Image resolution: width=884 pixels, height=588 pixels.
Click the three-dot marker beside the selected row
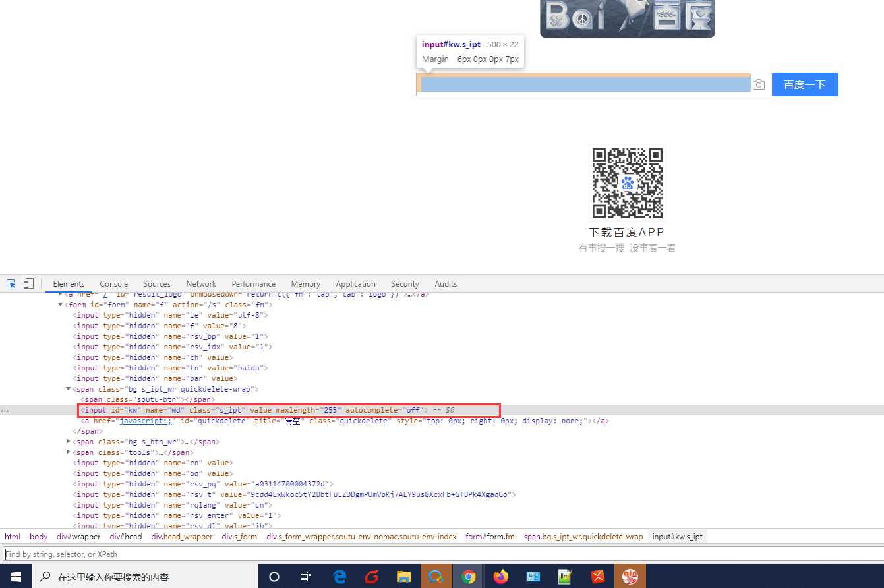[x=5, y=411]
